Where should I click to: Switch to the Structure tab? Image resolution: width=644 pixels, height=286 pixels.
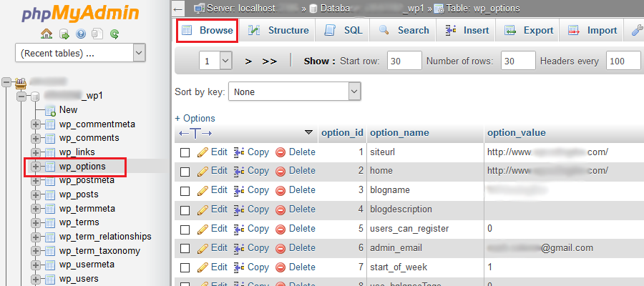278,30
